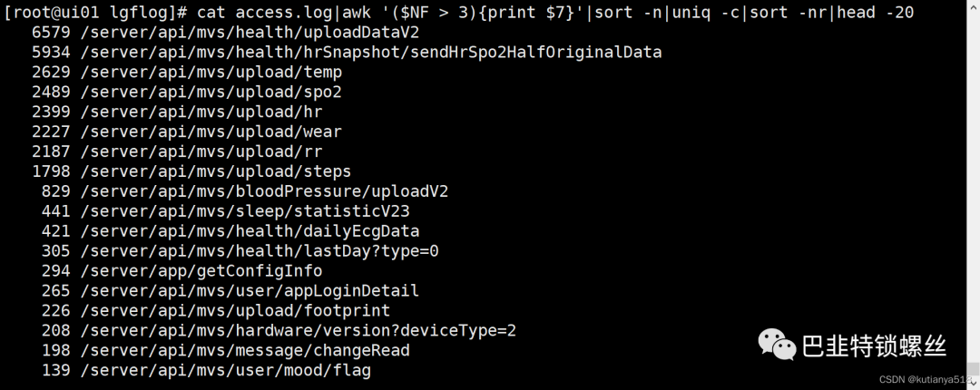
Task: Click the health/dailyEcgData path
Action: coord(327,231)
